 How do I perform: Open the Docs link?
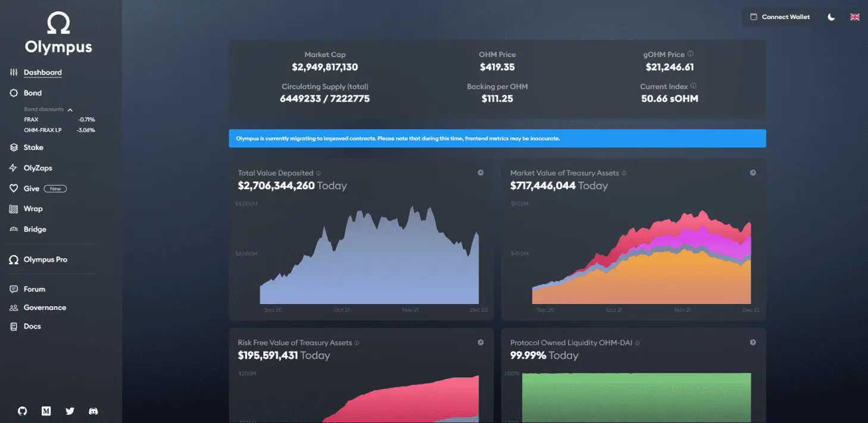click(x=32, y=327)
